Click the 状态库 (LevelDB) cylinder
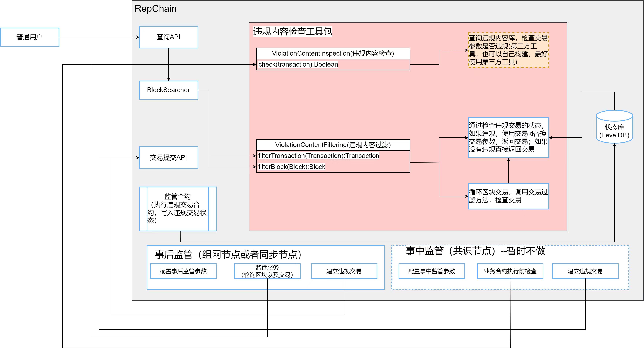Image resolution: width=644 pixels, height=351 pixels. point(615,127)
